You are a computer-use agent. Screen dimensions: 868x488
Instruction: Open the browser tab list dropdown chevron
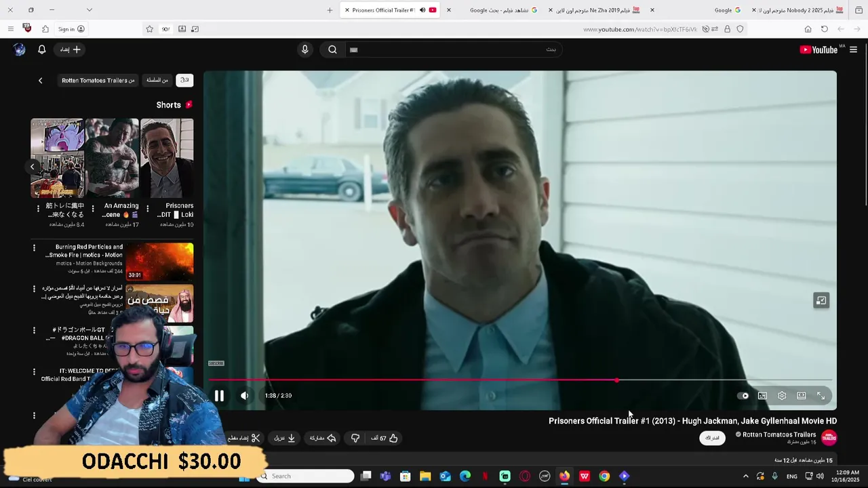[90, 10]
